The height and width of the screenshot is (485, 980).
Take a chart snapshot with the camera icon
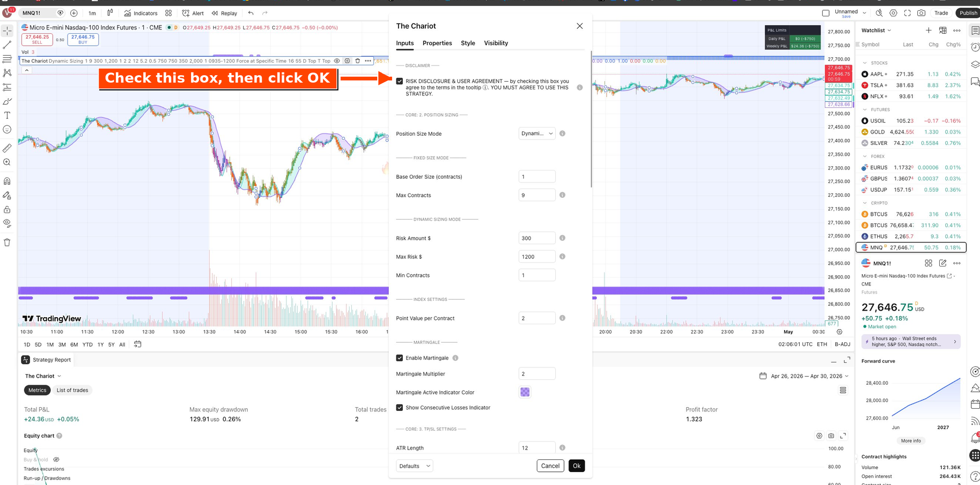click(921, 13)
